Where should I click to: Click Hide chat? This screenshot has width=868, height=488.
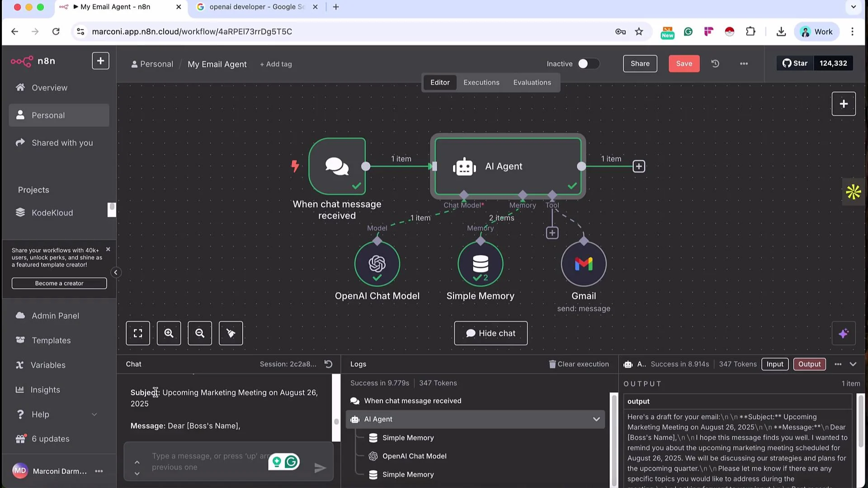point(491,333)
